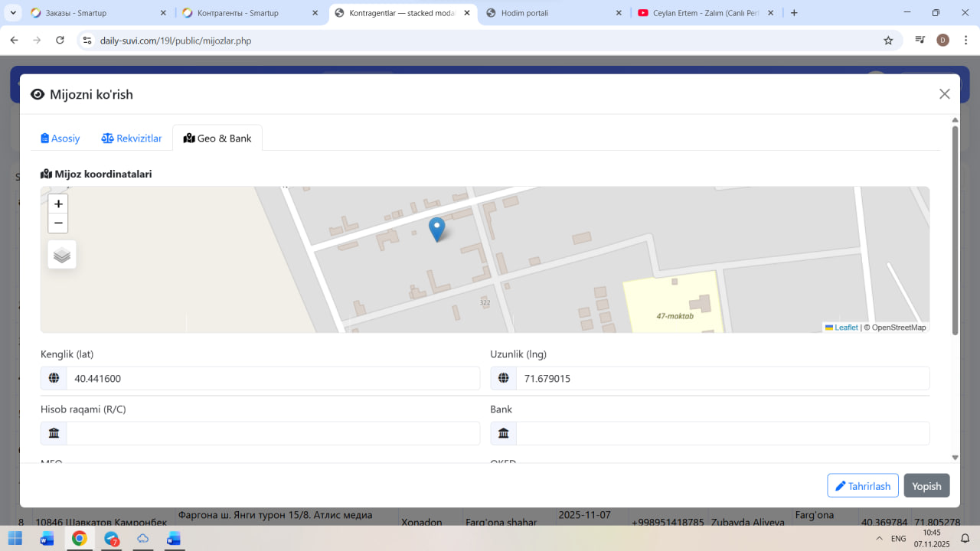The image size is (980, 551).
Task: Zoom out on the map
Action: tap(58, 223)
